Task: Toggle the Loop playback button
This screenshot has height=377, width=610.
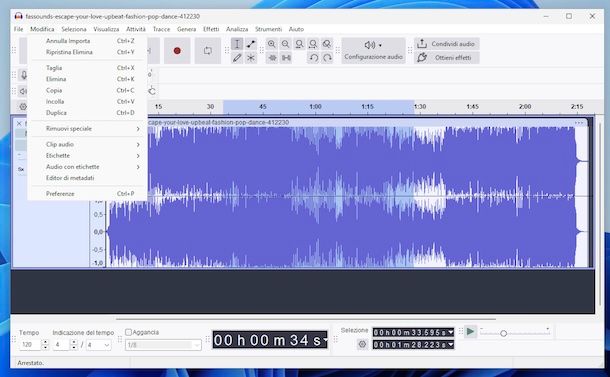Action: 208,51
